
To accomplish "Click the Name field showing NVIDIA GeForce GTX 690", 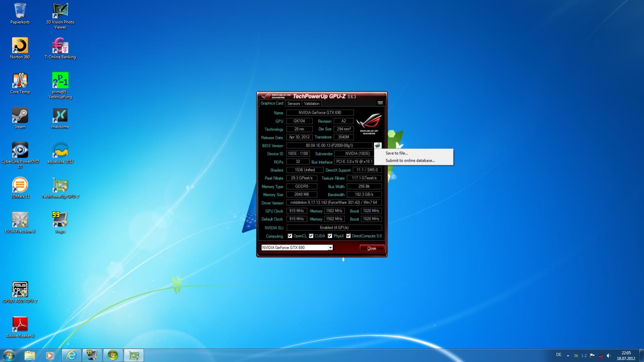I will pos(320,113).
